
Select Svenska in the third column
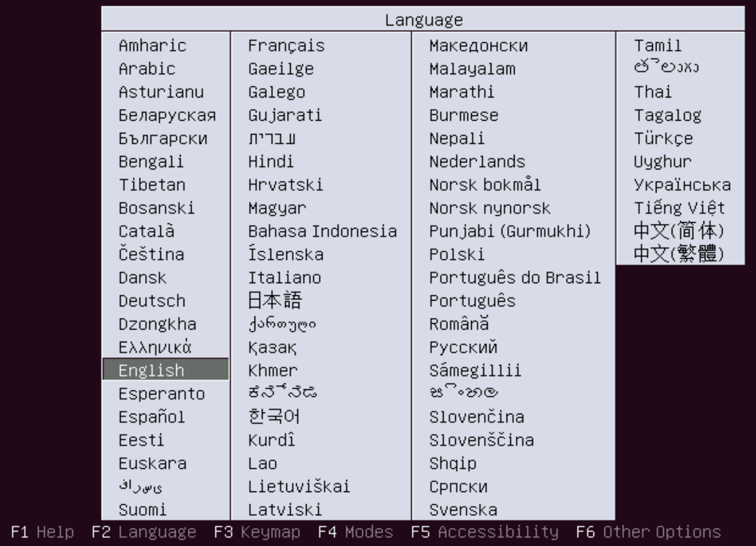coord(463,510)
